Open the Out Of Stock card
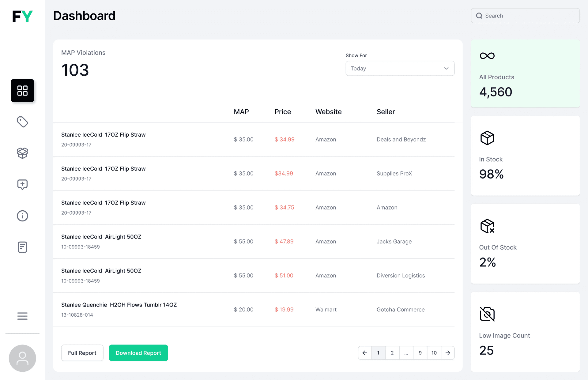588x380 pixels. click(525, 244)
